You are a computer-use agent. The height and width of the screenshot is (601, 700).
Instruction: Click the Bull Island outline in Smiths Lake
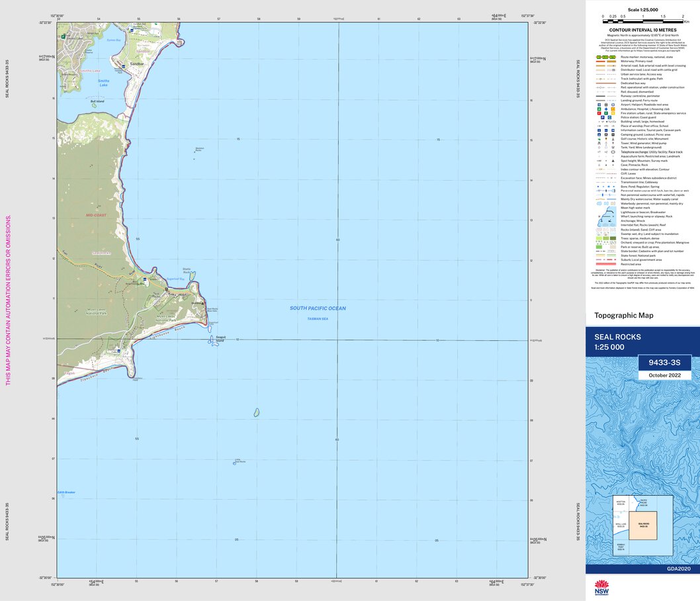94,106
